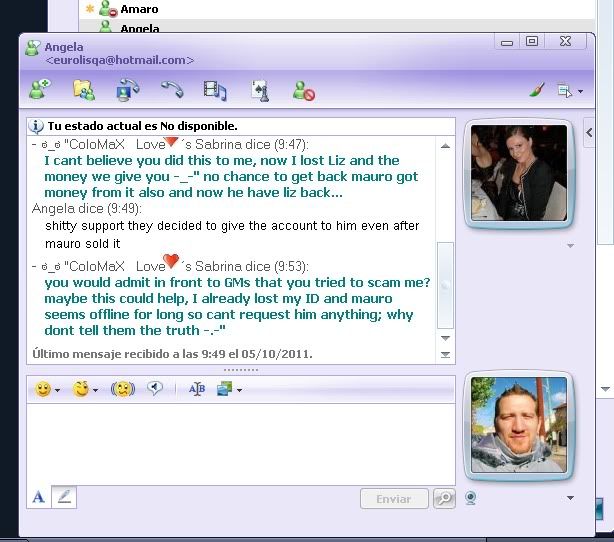
Task: Toggle handwriting input mode tab
Action: pyautogui.click(x=64, y=497)
